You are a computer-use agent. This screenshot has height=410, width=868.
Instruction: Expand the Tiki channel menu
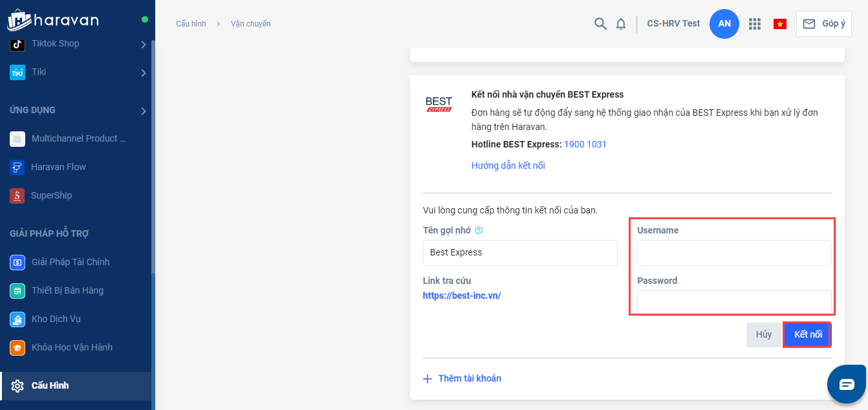click(x=143, y=72)
